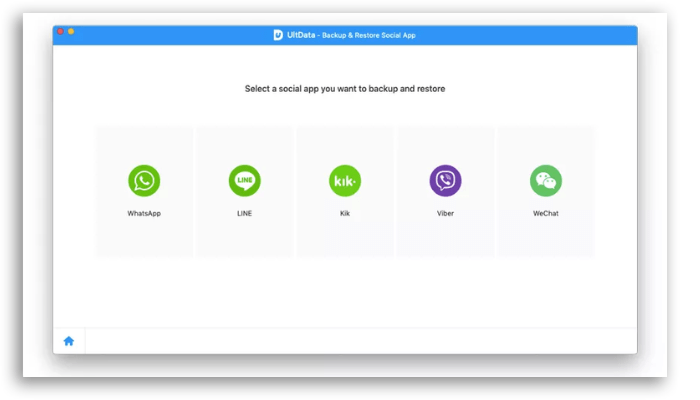Click the WeChat label text
The image size is (700, 400).
pyautogui.click(x=546, y=213)
